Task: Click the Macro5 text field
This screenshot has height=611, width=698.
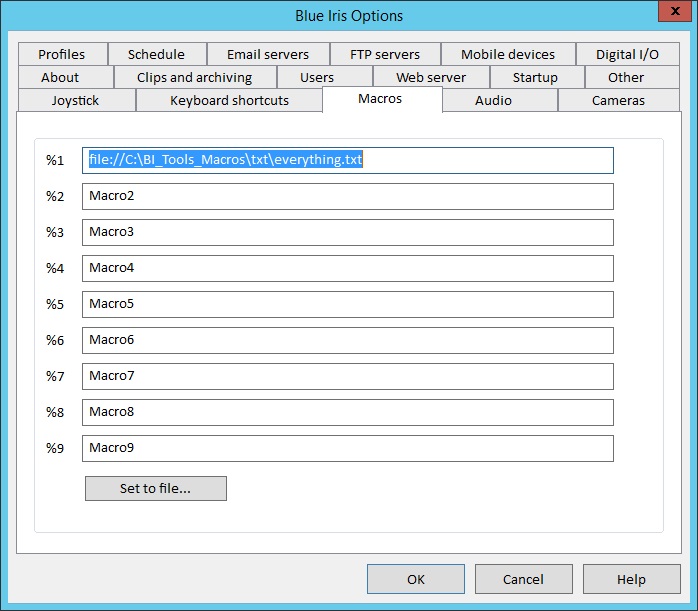Action: tap(348, 304)
